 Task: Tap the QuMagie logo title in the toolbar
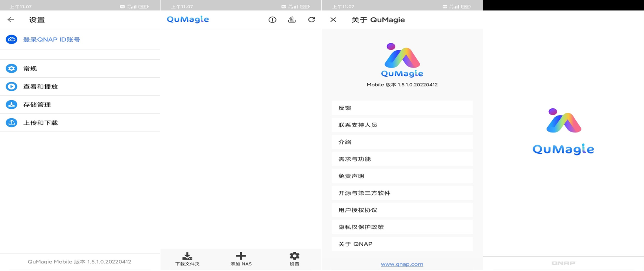(188, 20)
